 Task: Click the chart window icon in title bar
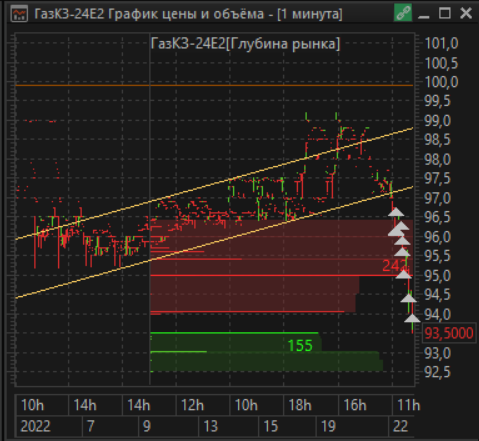[19, 14]
